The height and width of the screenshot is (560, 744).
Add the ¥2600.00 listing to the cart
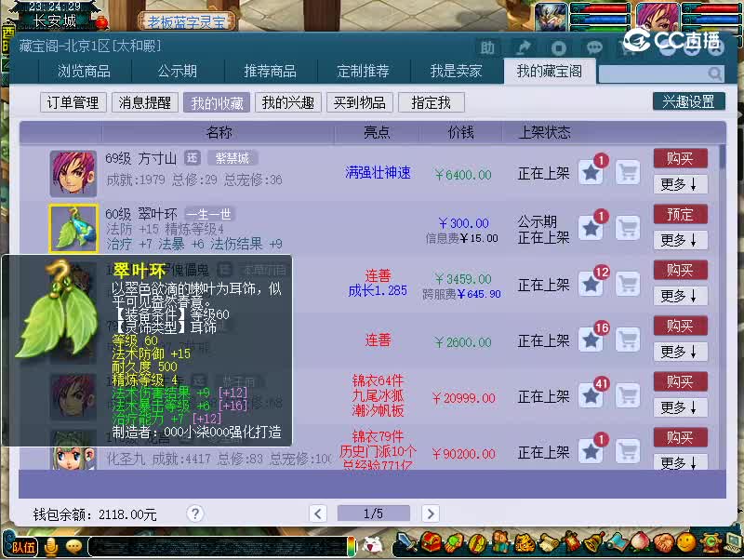pyautogui.click(x=628, y=340)
